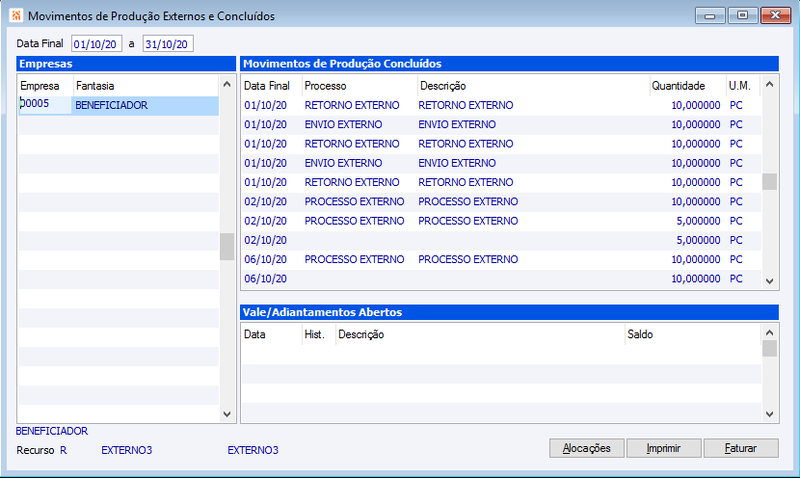Click up arrow of Vale/Adiantamentos scrollbar
This screenshot has width=800, height=478.
coord(770,333)
